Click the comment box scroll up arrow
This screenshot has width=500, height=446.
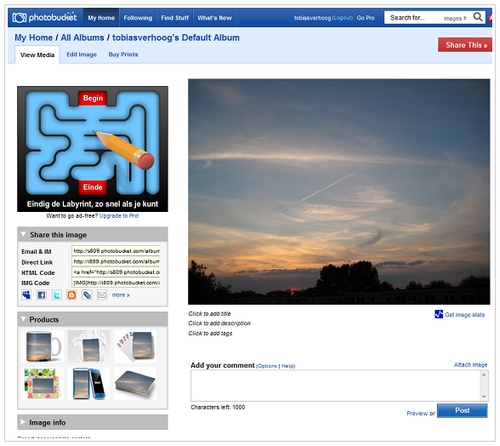coord(484,375)
